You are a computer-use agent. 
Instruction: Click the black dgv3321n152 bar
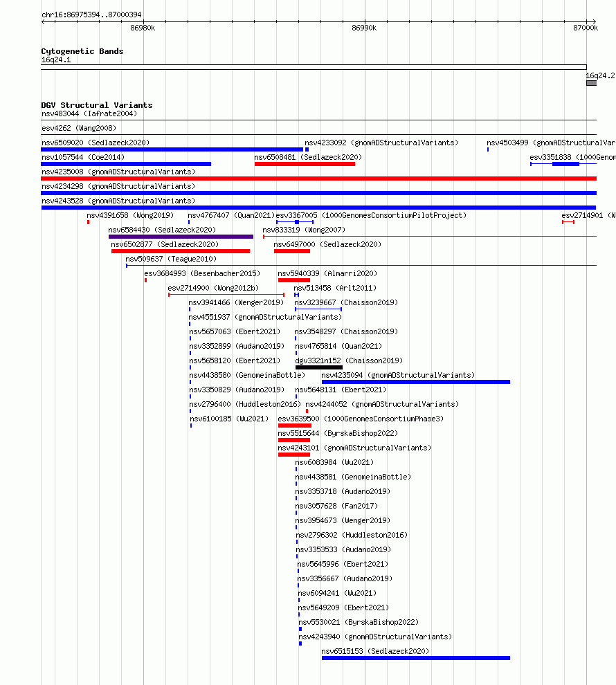319,367
